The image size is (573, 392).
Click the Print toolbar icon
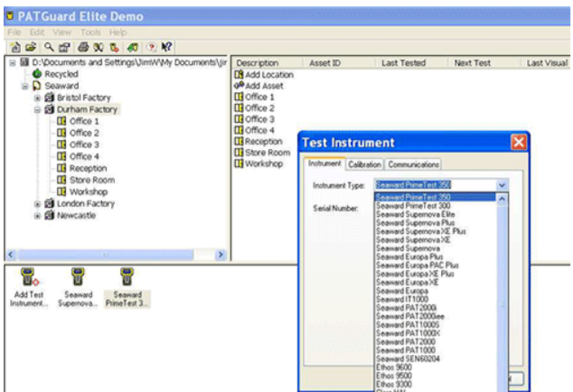coord(83,46)
